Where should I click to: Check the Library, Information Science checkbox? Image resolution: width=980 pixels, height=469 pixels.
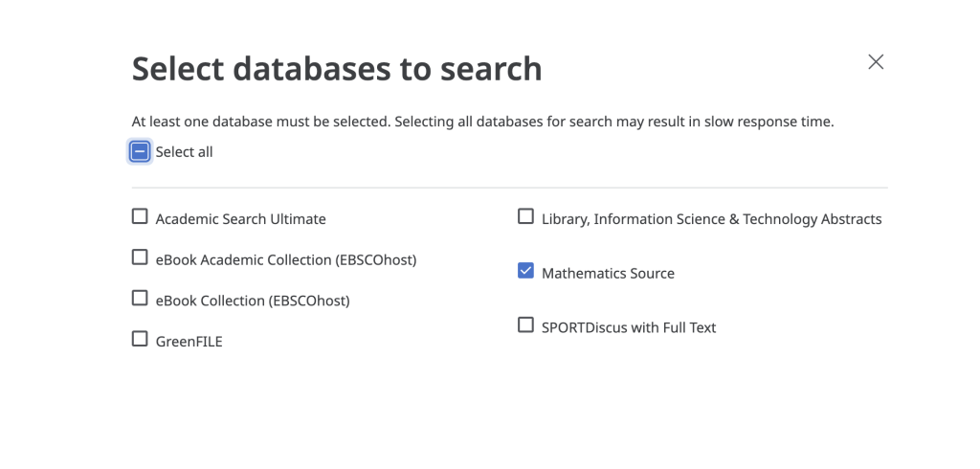(525, 217)
